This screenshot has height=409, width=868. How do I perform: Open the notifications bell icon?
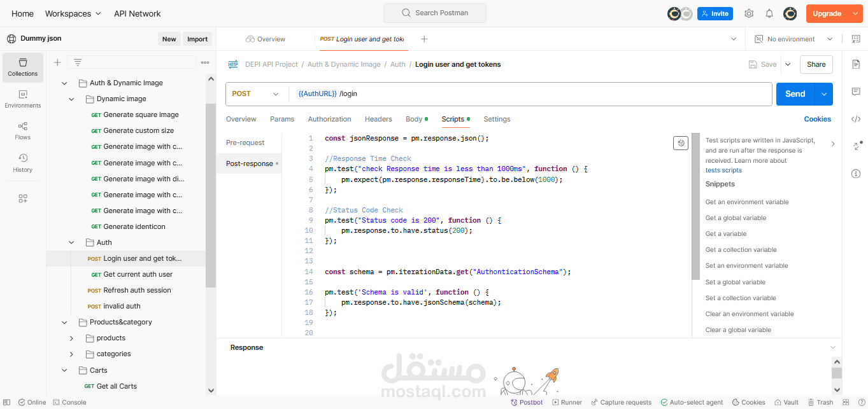pos(769,13)
